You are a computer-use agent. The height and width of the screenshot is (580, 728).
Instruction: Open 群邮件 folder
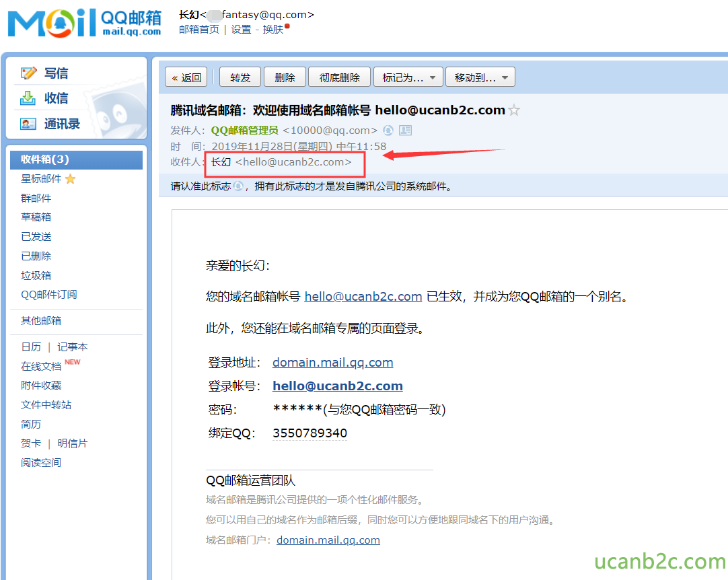point(36,198)
